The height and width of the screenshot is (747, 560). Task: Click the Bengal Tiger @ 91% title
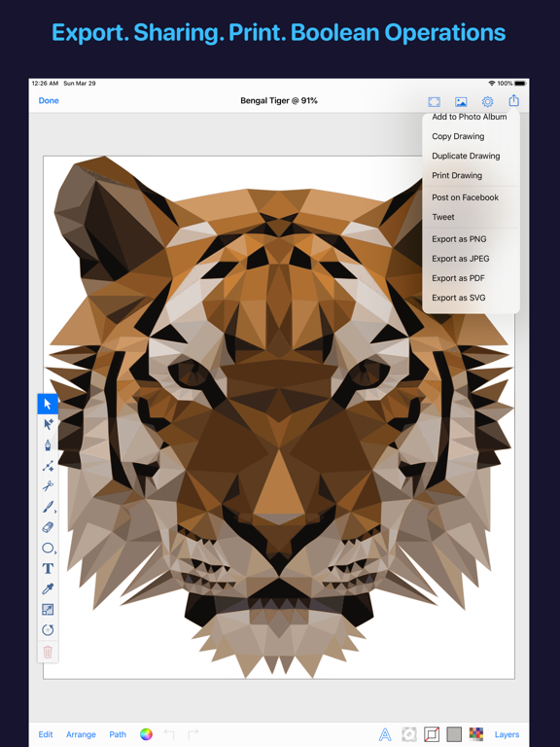(x=279, y=100)
